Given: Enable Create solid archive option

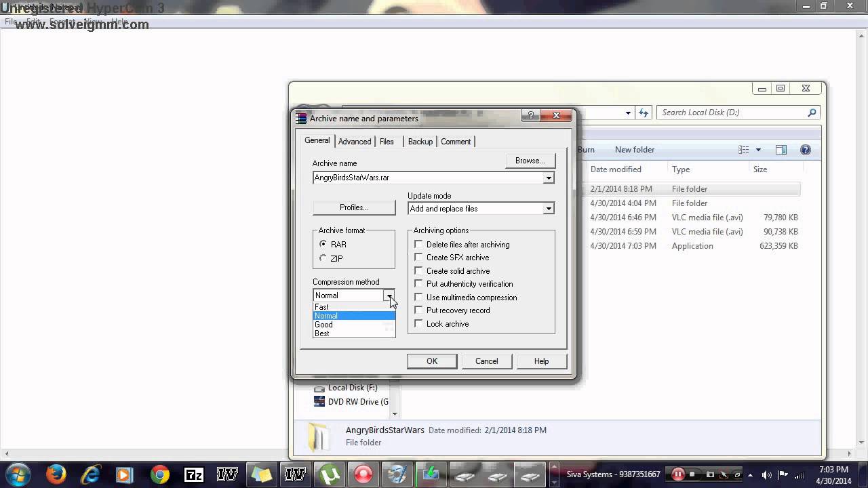Looking at the screenshot, I should (x=418, y=270).
